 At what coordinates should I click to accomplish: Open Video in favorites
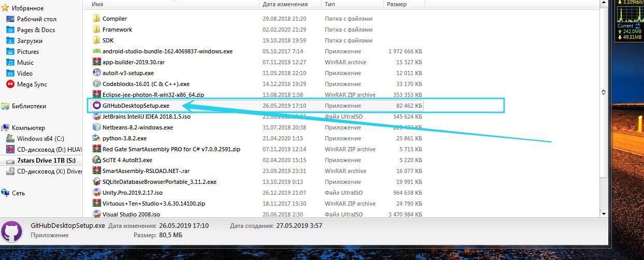pos(19,73)
